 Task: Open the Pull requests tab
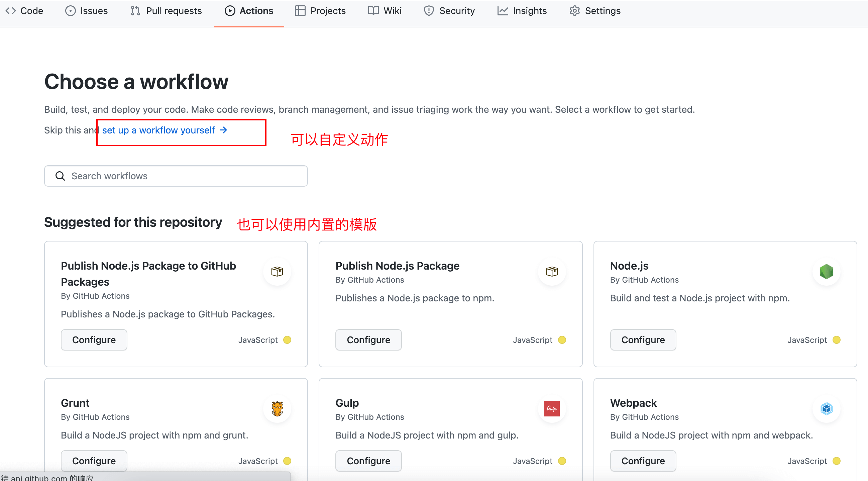click(166, 11)
